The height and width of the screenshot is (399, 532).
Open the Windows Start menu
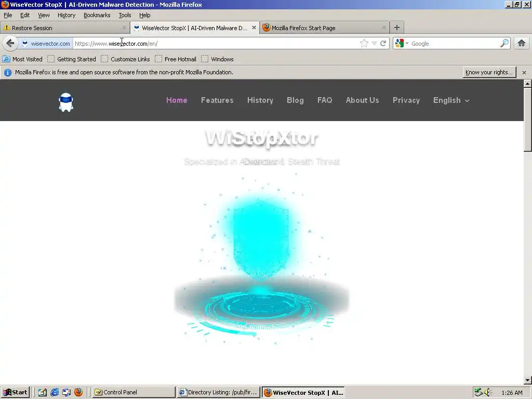click(x=15, y=392)
